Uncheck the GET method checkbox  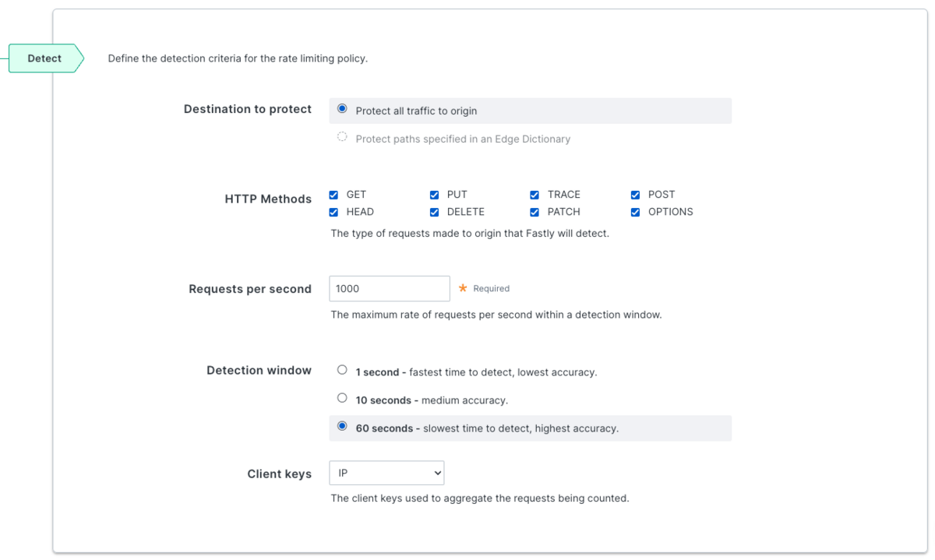333,195
